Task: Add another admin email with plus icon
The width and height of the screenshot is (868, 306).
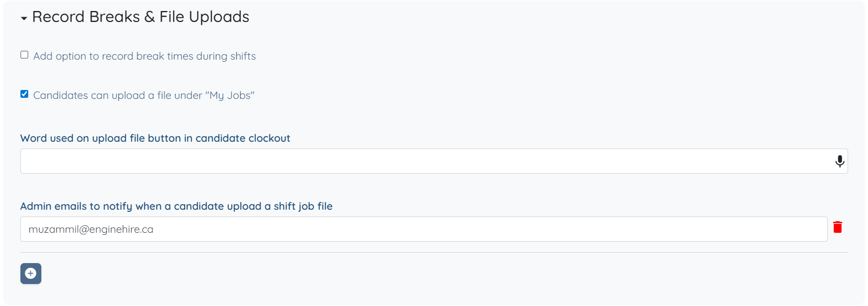Action: click(x=31, y=274)
